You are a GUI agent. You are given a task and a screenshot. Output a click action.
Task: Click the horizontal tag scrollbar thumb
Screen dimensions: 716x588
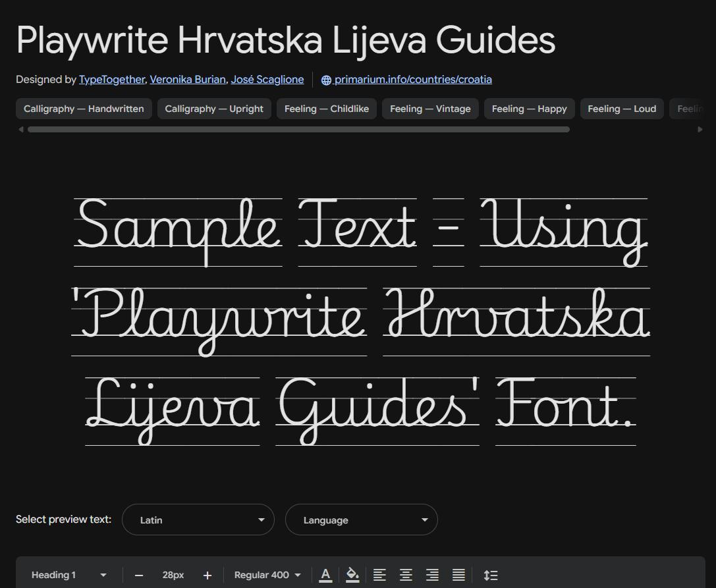[x=298, y=130]
